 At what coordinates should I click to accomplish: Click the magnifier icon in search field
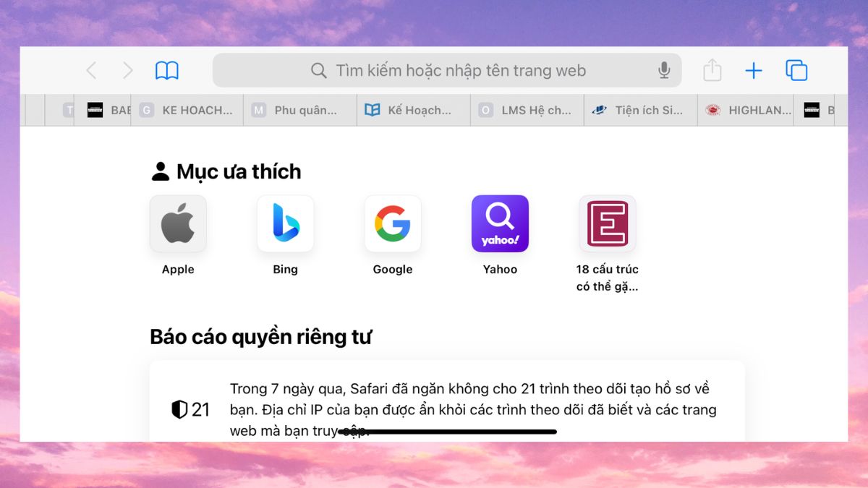pyautogui.click(x=318, y=70)
